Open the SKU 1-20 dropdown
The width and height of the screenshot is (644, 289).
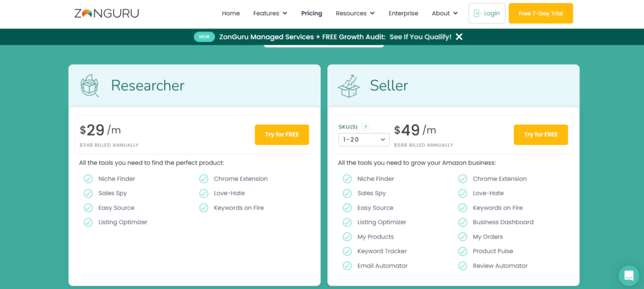(364, 139)
